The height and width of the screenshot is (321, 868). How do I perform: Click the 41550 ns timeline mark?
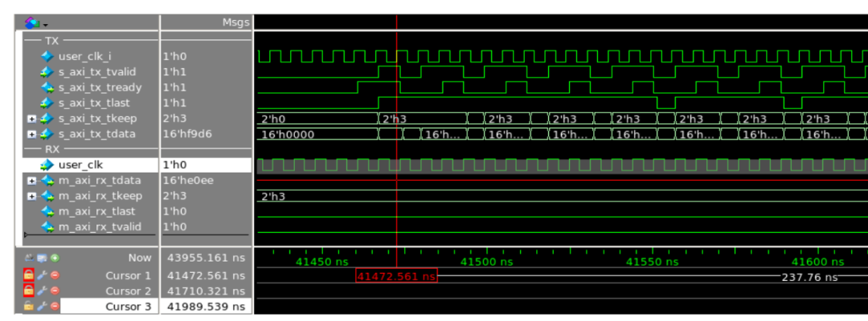652,262
